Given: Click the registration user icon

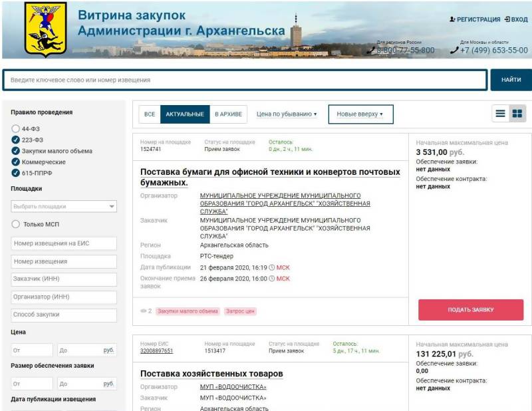Looking at the screenshot, I should tap(452, 20).
